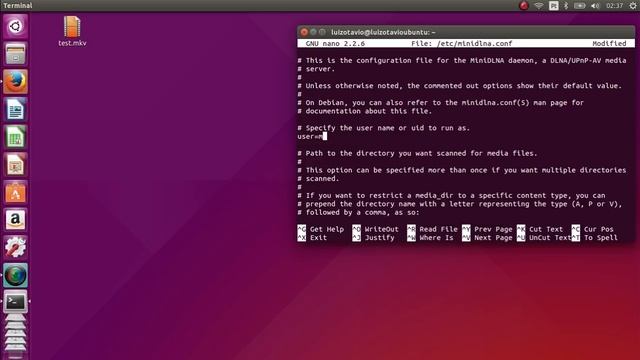Open the Amazon launcher icon
The width and height of the screenshot is (640, 360).
pyautogui.click(x=16, y=220)
